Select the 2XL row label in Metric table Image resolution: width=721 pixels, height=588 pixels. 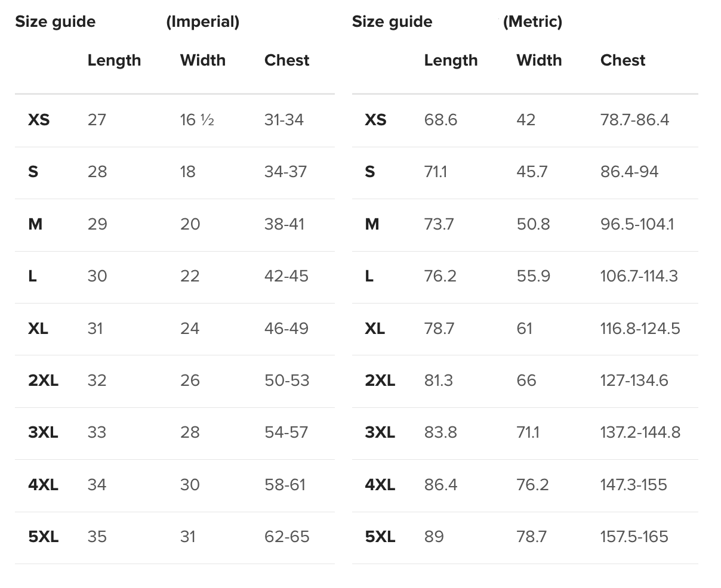380,380
